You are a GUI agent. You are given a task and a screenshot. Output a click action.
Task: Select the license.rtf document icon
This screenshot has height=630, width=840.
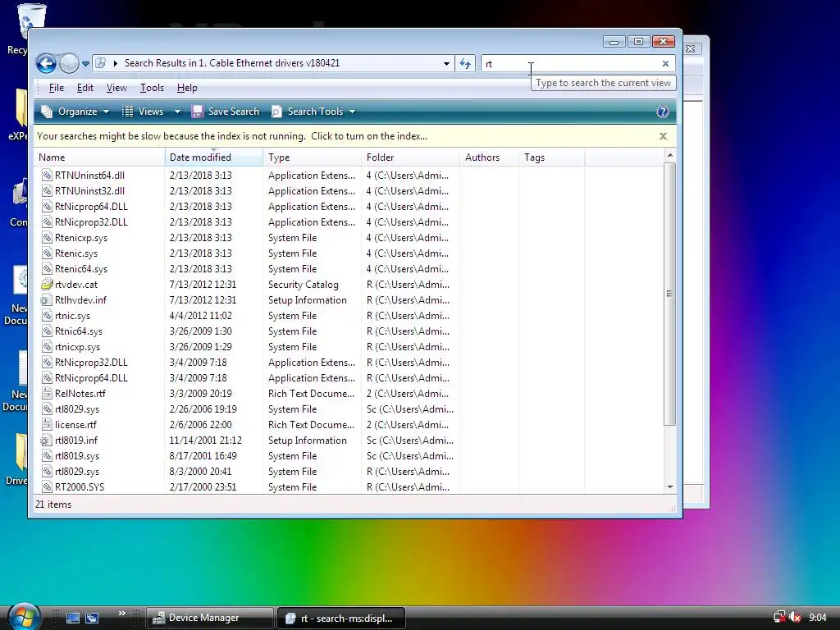pyautogui.click(x=47, y=424)
